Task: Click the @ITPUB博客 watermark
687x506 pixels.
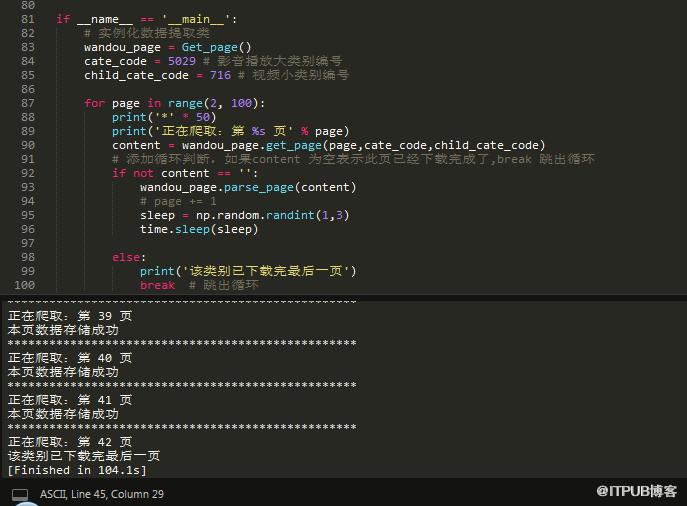Action: coord(636,491)
